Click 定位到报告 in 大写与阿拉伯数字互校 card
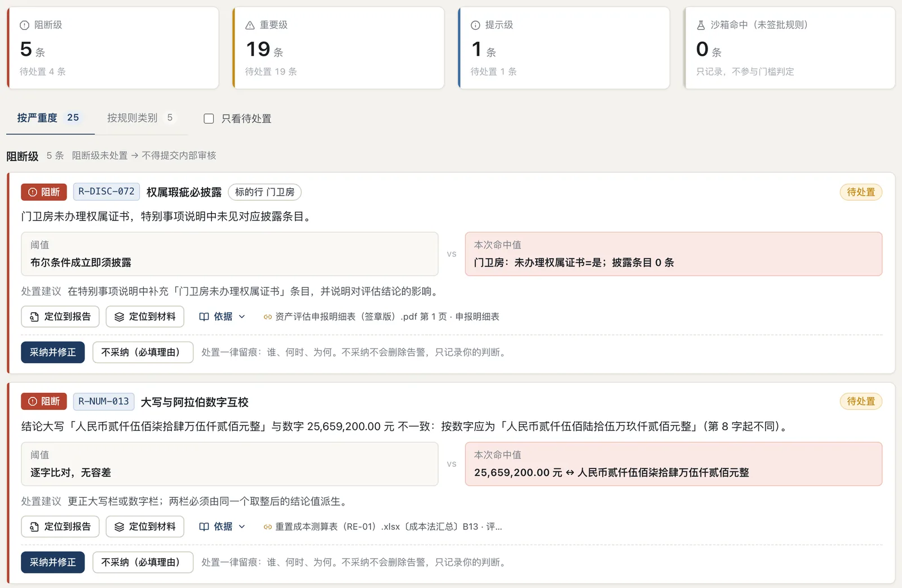 point(60,527)
